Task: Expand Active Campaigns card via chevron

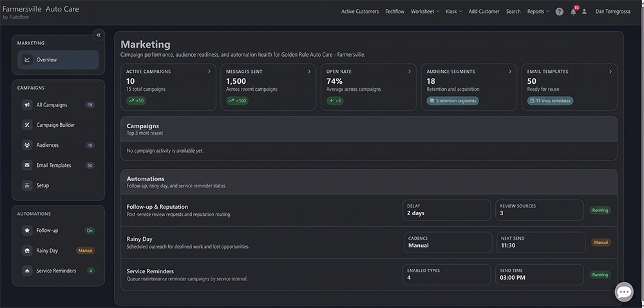Action: pyautogui.click(x=209, y=72)
